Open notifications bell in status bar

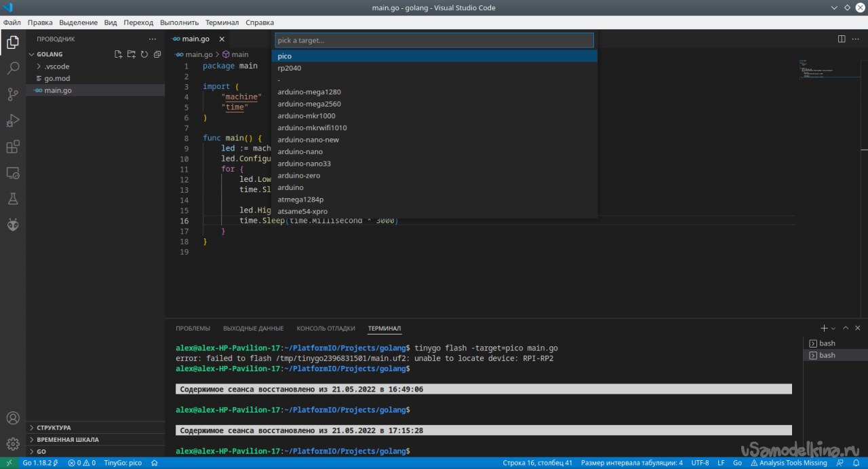coord(858,463)
